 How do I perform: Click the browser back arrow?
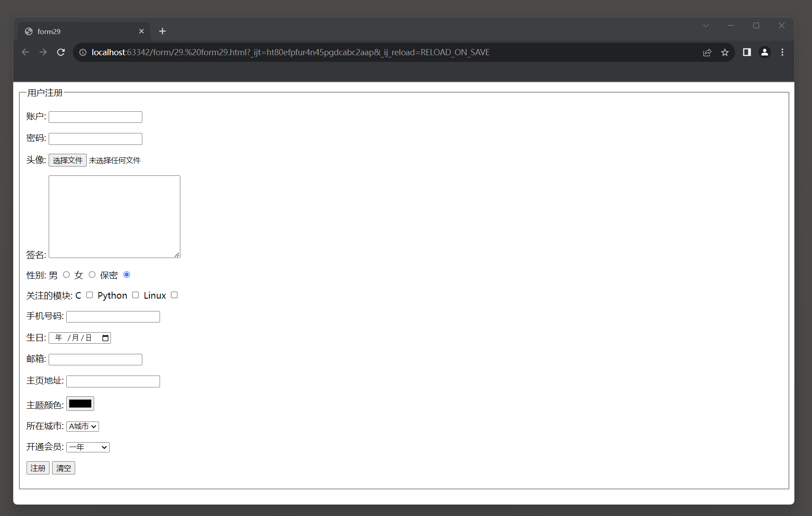[x=26, y=52]
